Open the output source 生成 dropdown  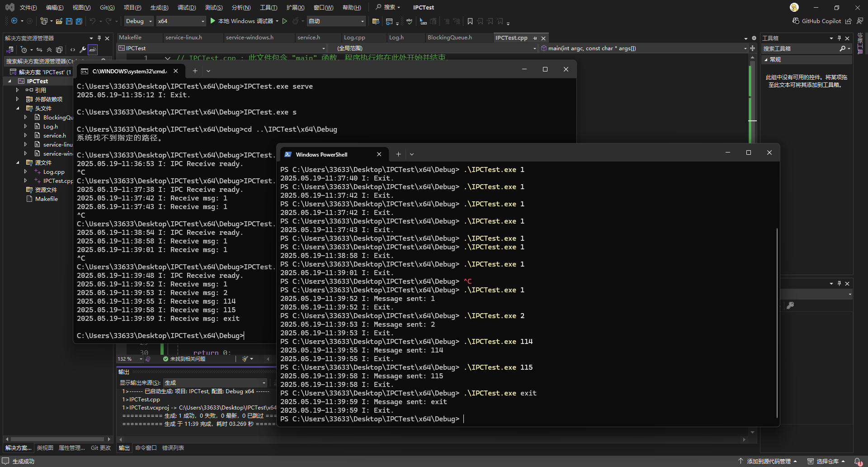pos(215,382)
